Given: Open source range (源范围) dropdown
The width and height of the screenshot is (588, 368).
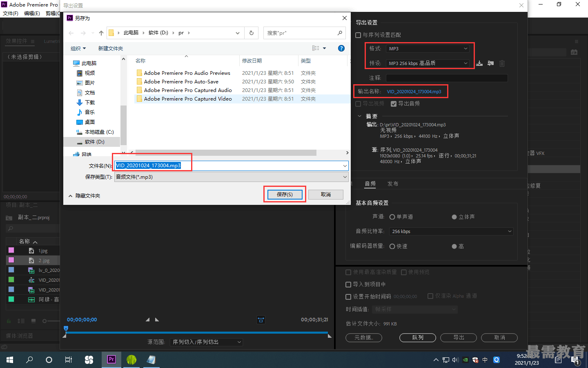Looking at the screenshot, I should tap(206, 342).
